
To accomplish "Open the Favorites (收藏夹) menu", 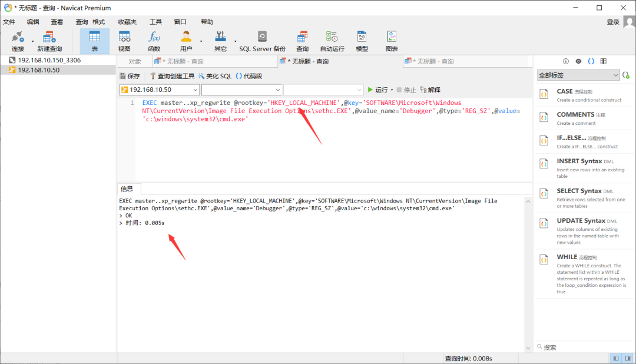I will pos(127,22).
